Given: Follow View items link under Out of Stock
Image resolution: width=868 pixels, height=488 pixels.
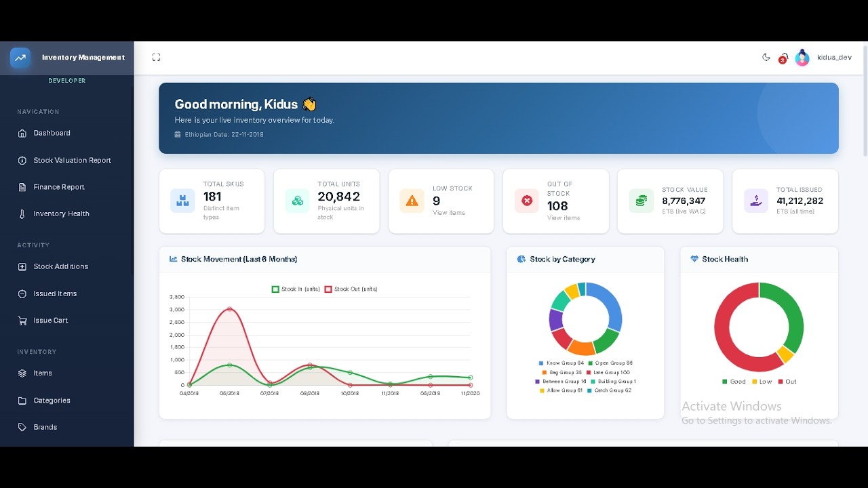Looking at the screenshot, I should [564, 218].
